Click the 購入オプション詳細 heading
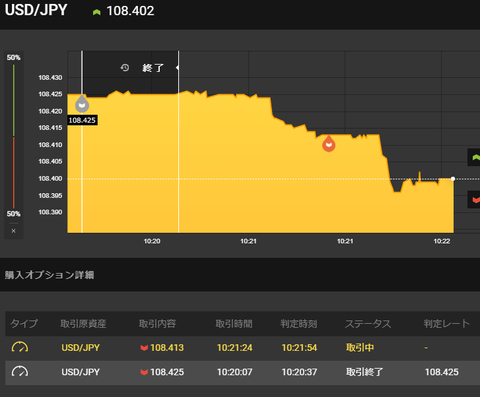480x397 pixels. pos(49,275)
